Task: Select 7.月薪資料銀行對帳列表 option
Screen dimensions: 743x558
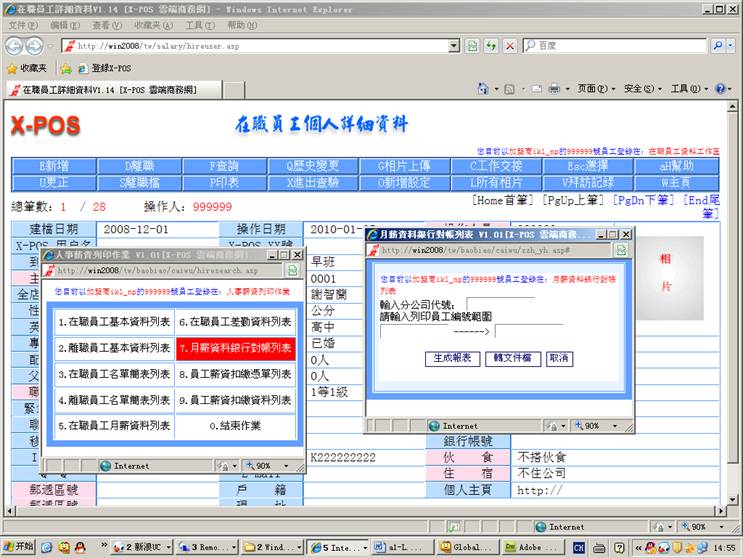Action: pyautogui.click(x=235, y=348)
